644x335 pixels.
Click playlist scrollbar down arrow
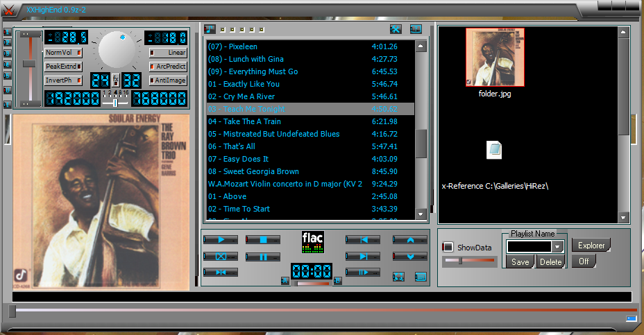pyautogui.click(x=421, y=214)
